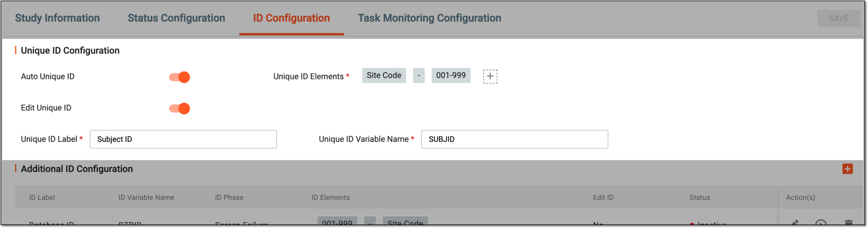The width and height of the screenshot is (868, 228).
Task: Click the Action(s) column header
Action: coord(800,198)
